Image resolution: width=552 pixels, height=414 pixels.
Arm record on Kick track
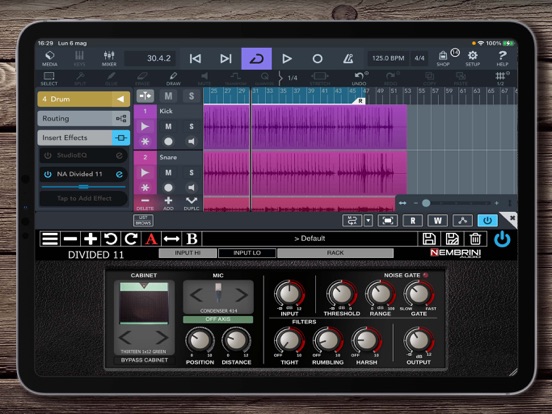point(168,142)
